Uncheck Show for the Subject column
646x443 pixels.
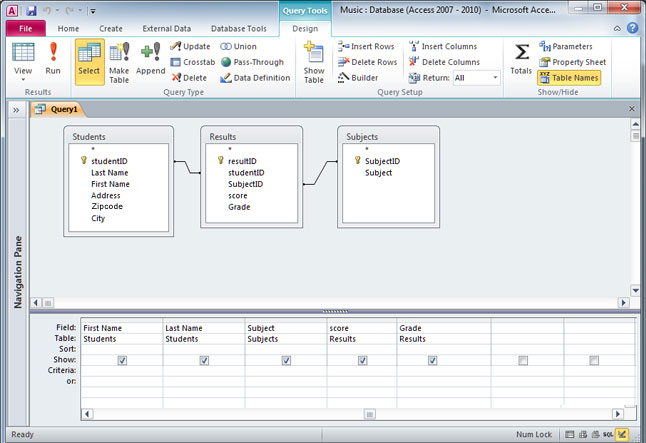pos(286,361)
